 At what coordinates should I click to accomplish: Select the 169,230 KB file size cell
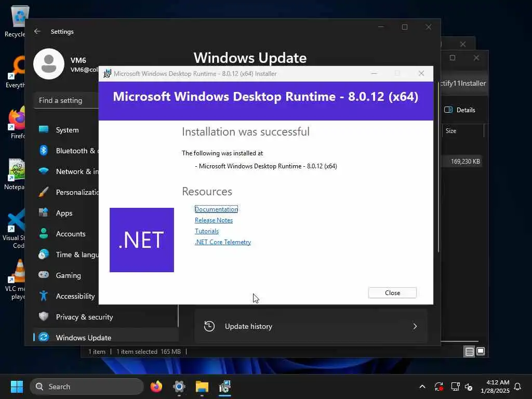tap(465, 162)
